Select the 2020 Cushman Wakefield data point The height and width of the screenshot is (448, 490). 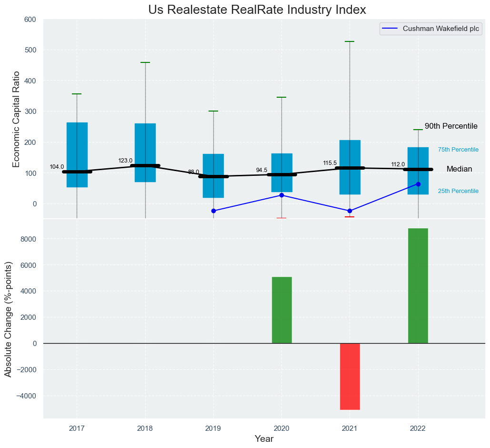coord(281,195)
